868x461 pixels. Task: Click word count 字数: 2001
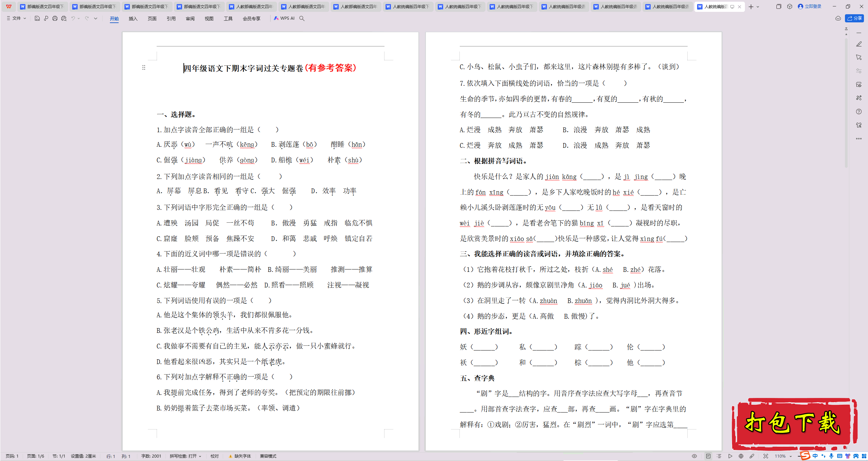tap(151, 456)
